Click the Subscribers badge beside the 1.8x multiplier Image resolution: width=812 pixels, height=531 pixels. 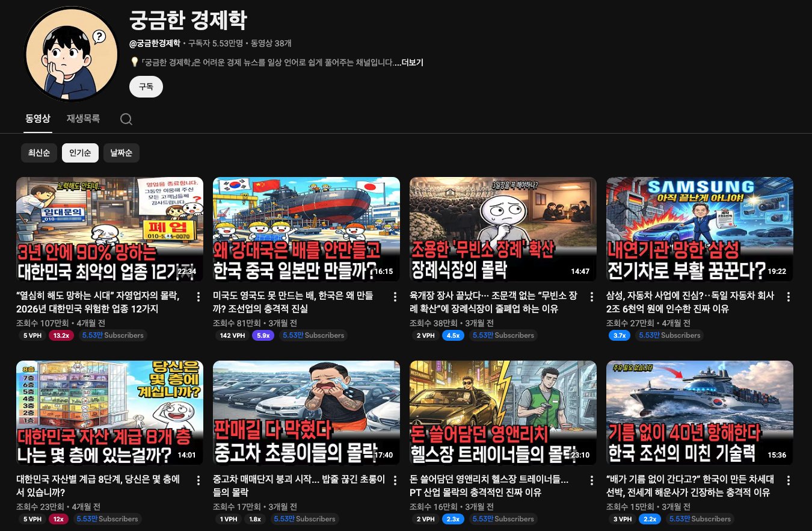click(305, 519)
